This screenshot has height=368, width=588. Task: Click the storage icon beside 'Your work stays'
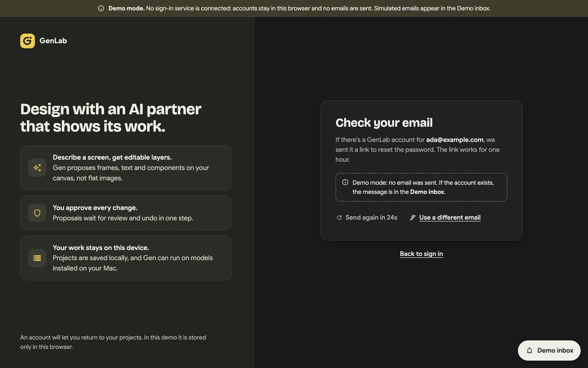[x=37, y=258]
